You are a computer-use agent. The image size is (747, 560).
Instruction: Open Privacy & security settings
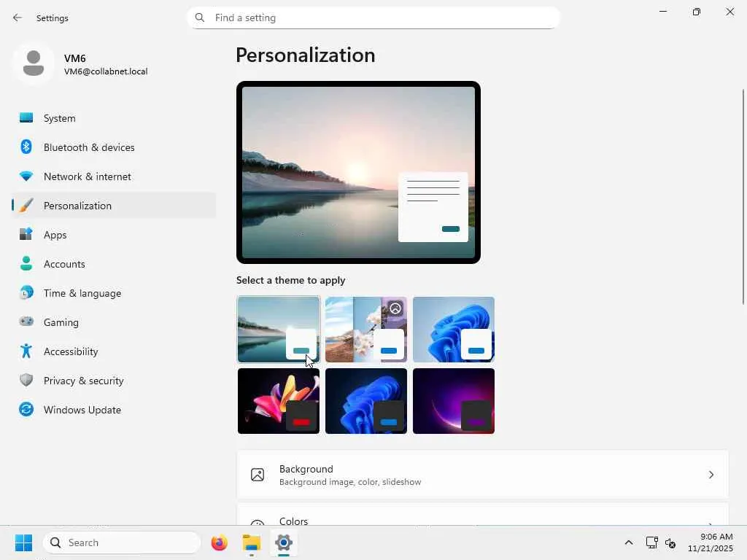tap(114, 380)
